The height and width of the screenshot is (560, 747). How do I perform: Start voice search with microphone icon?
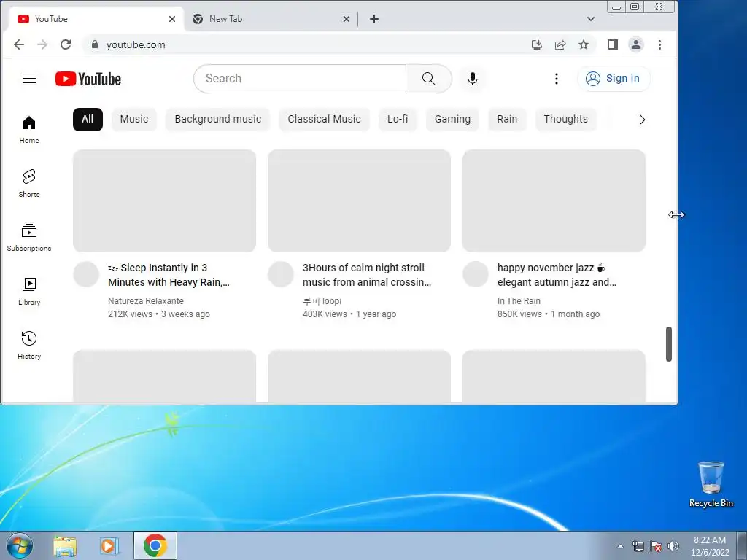[473, 79]
